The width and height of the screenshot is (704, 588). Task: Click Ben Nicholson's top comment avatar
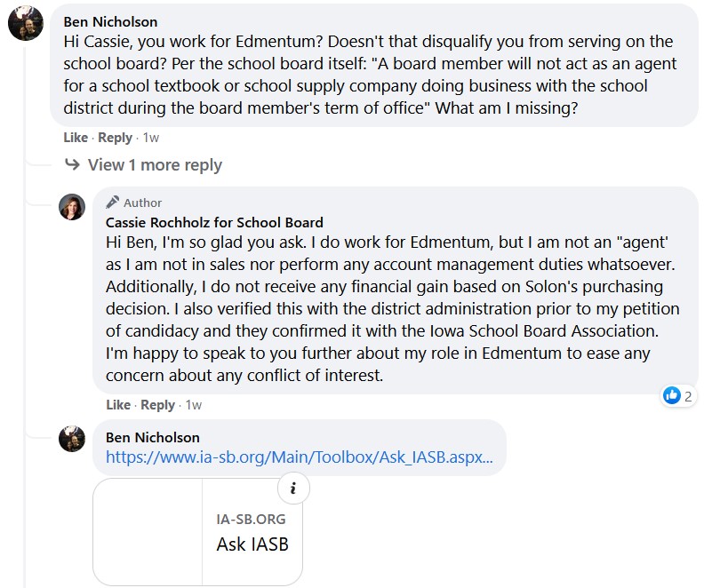pyautogui.click(x=26, y=22)
